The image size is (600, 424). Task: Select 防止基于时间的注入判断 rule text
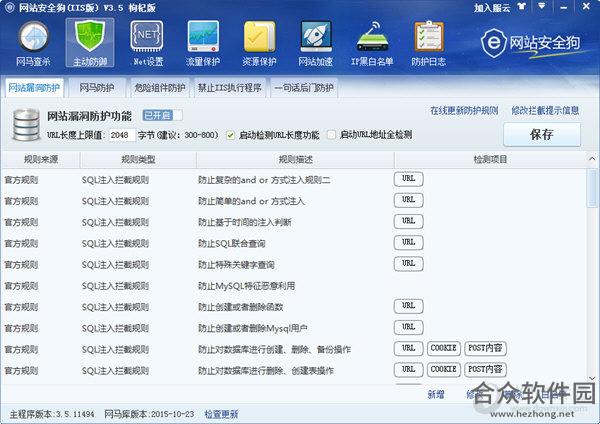(245, 222)
